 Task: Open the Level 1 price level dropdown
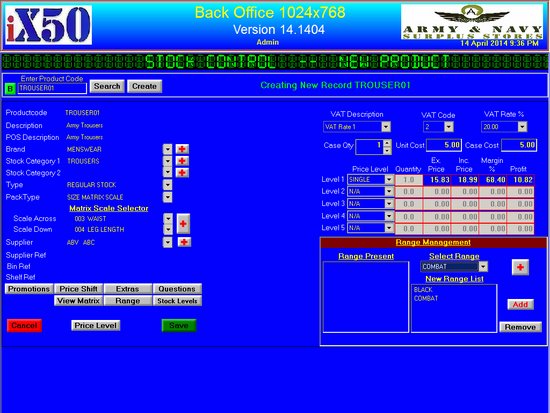(389, 180)
